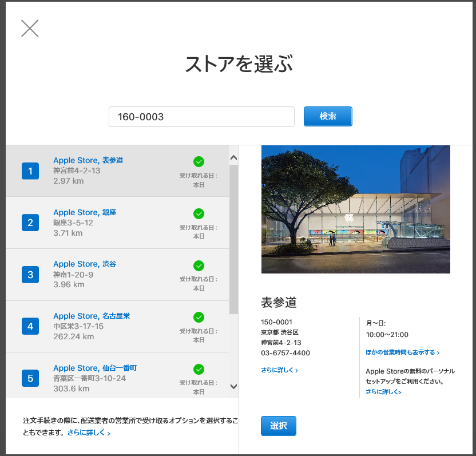Click hours text 10:00〜21:00
476x456 pixels.
click(x=387, y=335)
